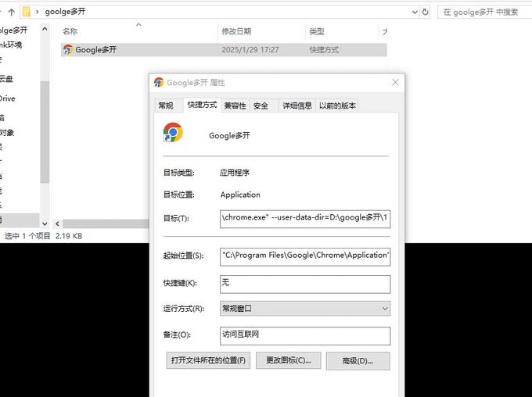Click the large Chrome icon in properties
This screenshot has height=397, width=532.
click(x=173, y=133)
